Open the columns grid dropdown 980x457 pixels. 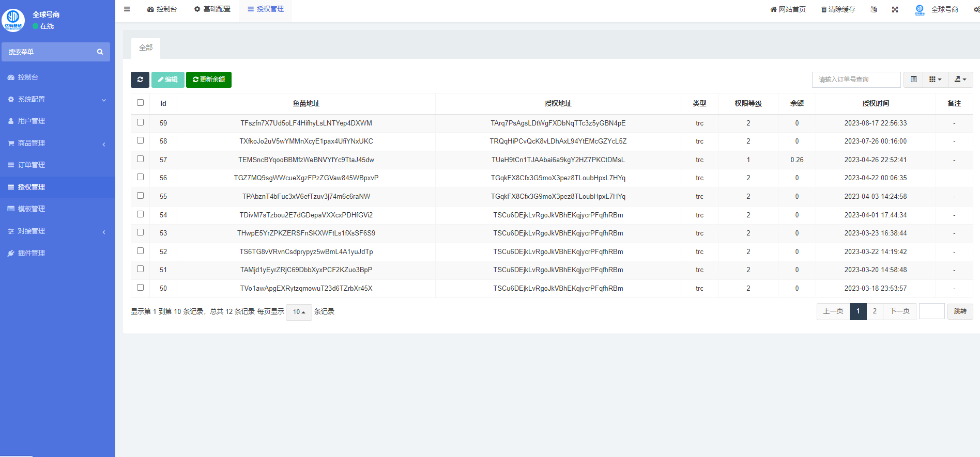tap(935, 80)
